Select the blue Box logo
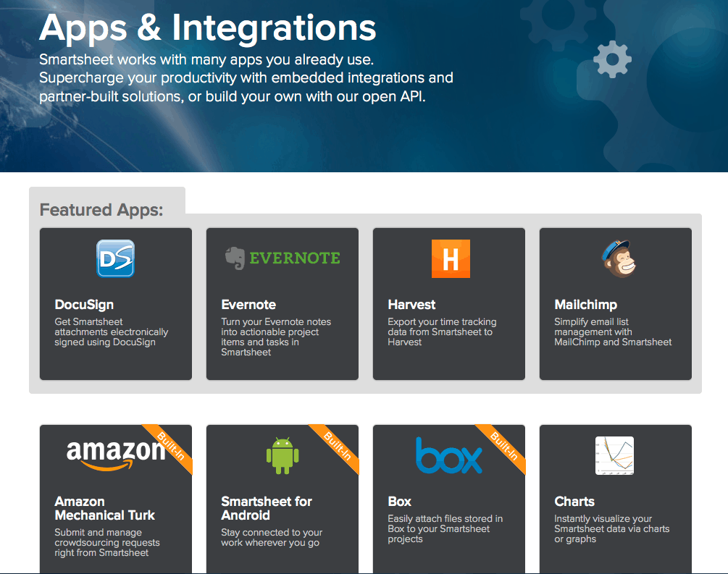The width and height of the screenshot is (728, 574). click(449, 455)
